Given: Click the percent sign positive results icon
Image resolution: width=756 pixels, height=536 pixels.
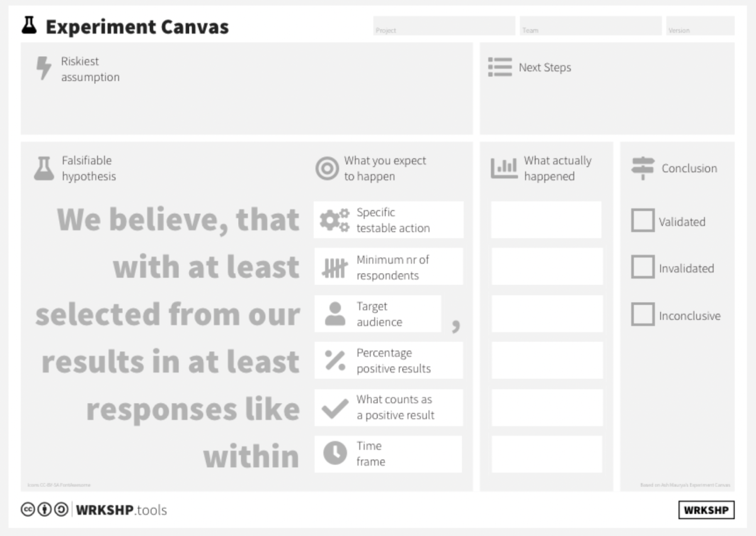Looking at the screenshot, I should point(335,361).
